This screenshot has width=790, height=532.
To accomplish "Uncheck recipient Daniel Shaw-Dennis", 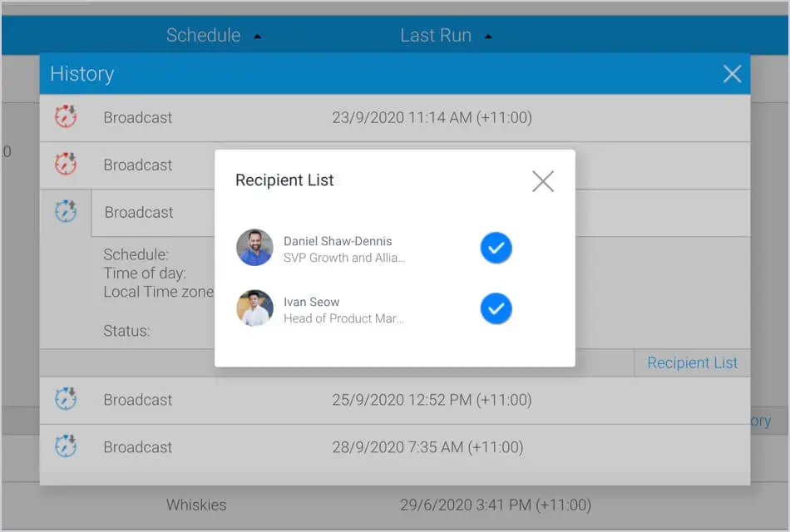I will tap(496, 248).
